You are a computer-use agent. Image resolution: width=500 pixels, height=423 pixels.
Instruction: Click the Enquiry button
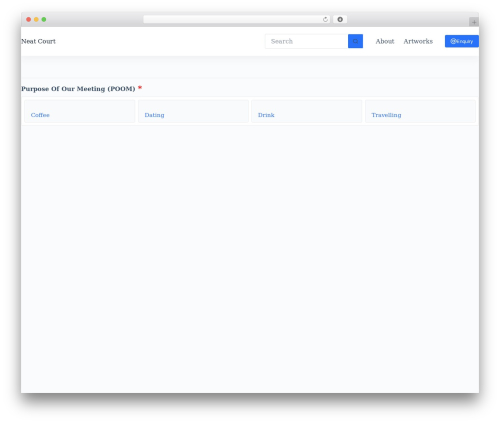[x=462, y=41]
